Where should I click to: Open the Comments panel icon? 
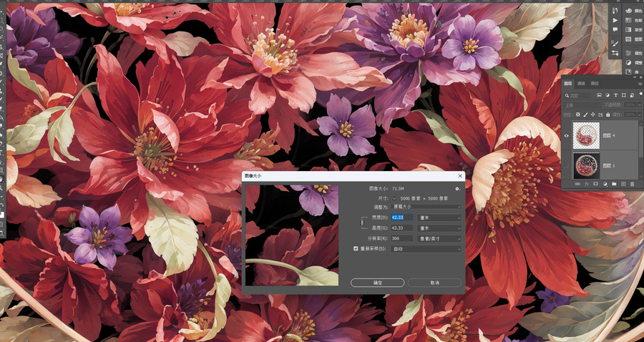[x=615, y=29]
